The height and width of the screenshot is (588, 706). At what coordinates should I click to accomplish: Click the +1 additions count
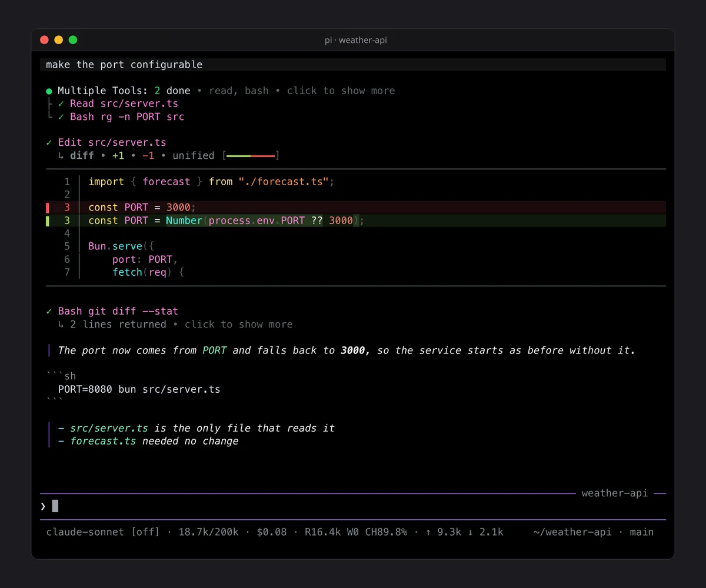point(118,156)
